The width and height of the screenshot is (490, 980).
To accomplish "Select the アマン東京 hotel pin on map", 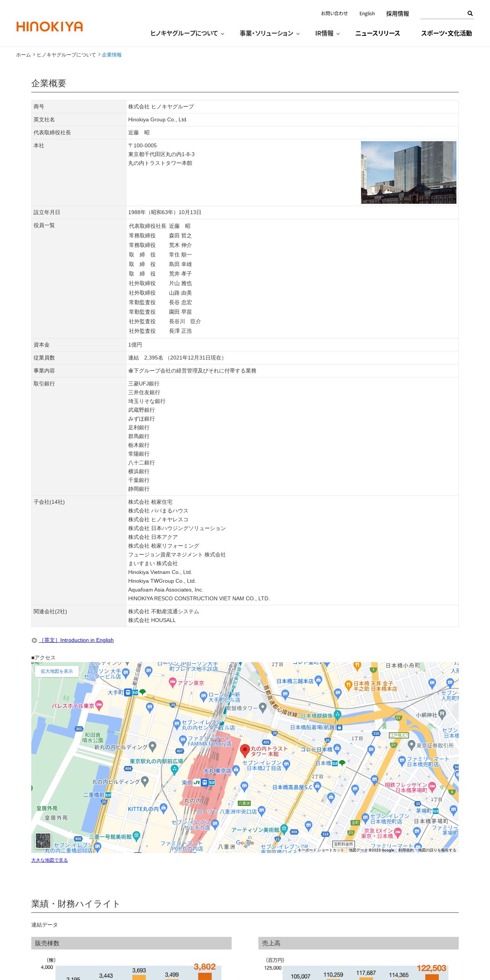I will pyautogui.click(x=172, y=682).
